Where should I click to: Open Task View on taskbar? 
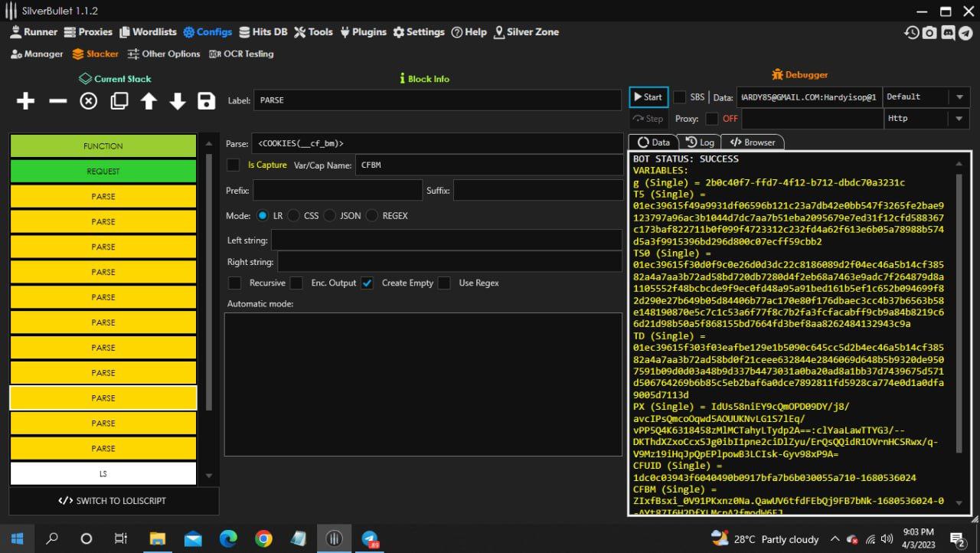(x=121, y=538)
